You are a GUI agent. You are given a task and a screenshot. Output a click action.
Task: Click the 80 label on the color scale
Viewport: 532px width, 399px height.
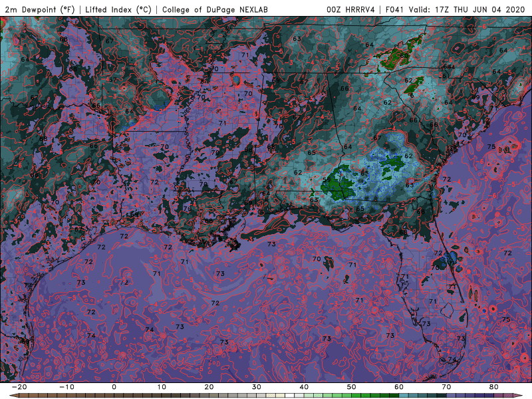tap(494, 387)
